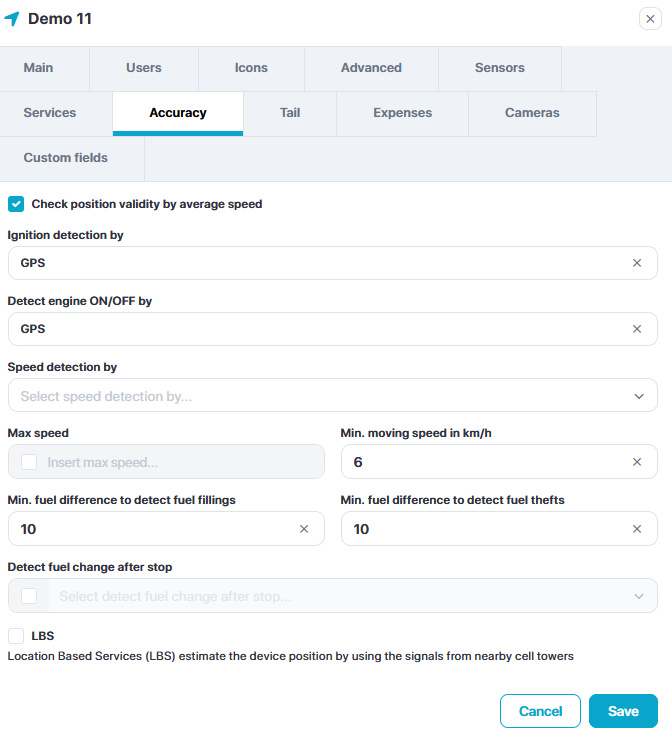Open the Ignition detection by dropdown
Viewport: 672px width, 743px height.
320,263
